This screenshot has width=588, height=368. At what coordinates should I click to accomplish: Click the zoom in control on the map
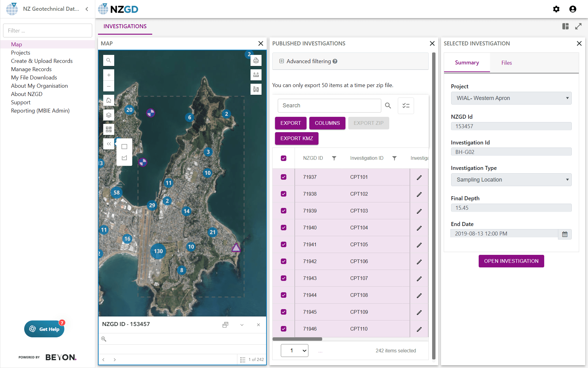pos(109,75)
